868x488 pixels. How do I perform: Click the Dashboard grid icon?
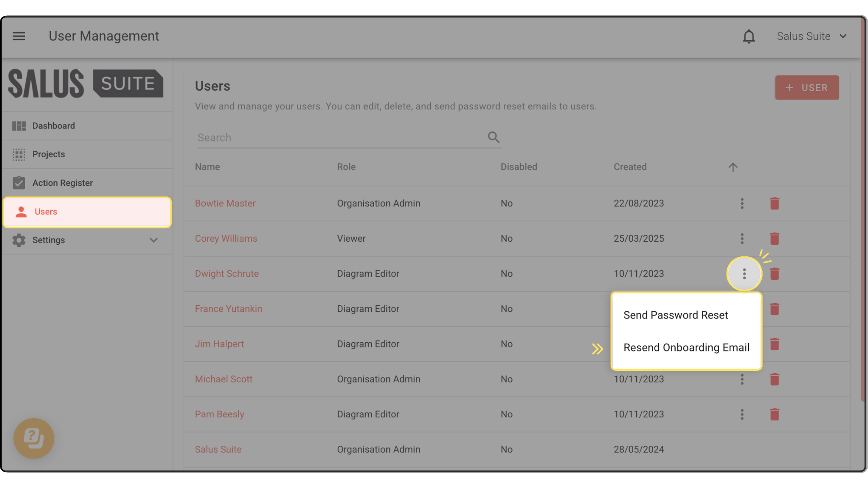click(19, 126)
